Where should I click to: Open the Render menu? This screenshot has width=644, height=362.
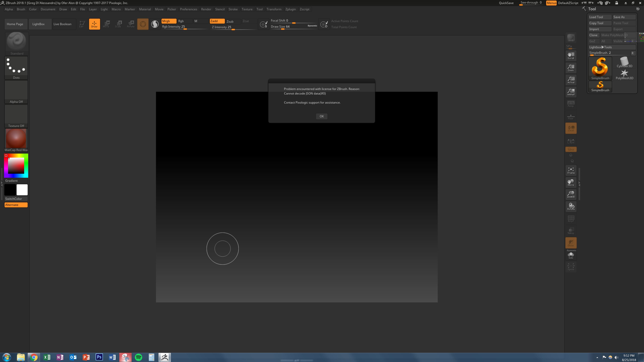click(x=206, y=9)
